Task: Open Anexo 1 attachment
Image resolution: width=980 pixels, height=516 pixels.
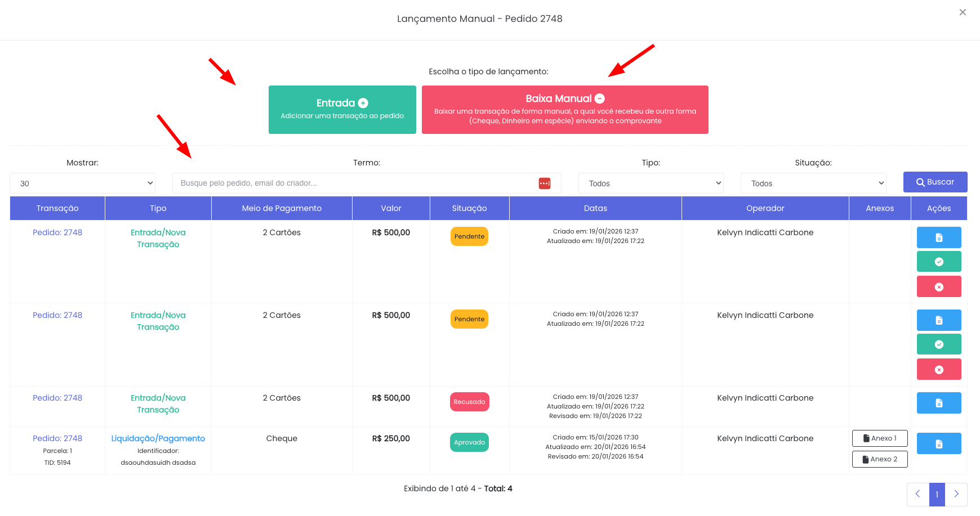Action: (x=879, y=438)
